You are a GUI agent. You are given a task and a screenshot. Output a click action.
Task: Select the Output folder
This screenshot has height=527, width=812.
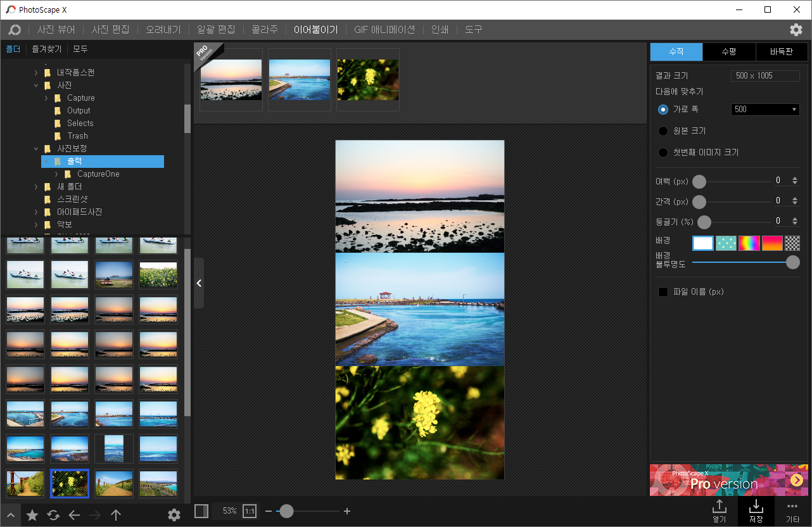click(79, 111)
